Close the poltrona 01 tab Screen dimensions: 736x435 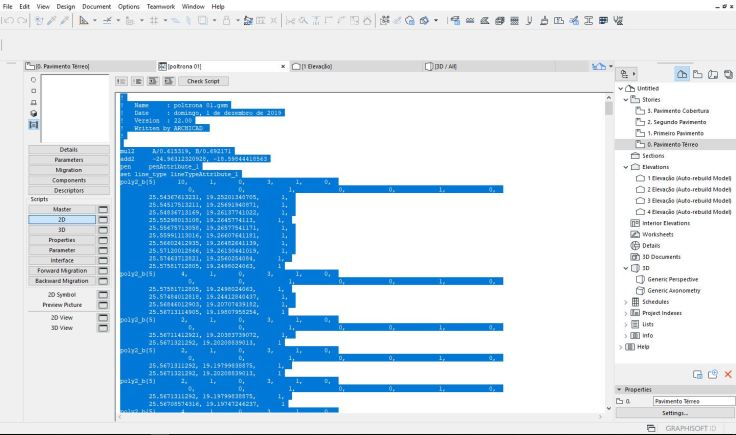[283, 67]
